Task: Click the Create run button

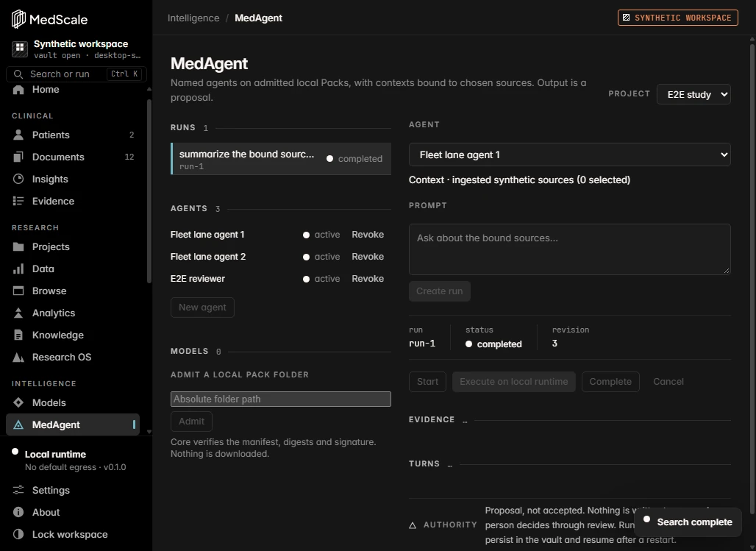Action: click(439, 291)
